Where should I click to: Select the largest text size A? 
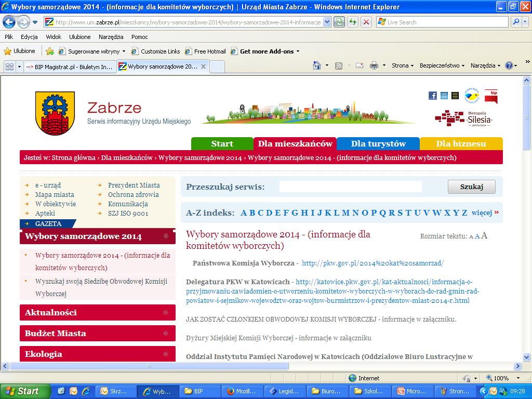click(x=484, y=235)
